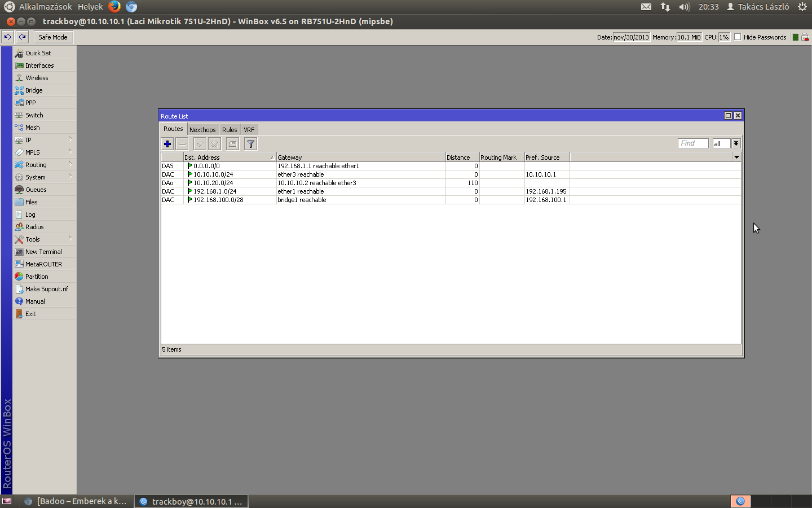
Task: Sort by Dst. Address column header
Action: coord(230,157)
